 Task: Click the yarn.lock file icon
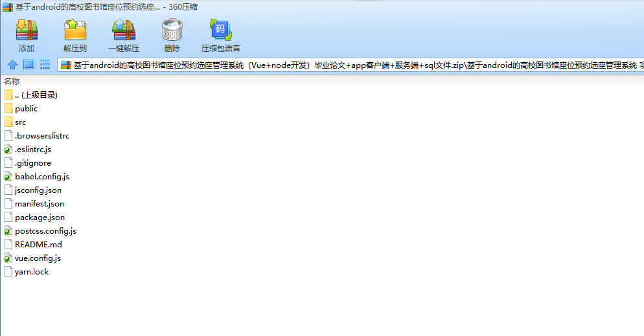(x=8, y=272)
